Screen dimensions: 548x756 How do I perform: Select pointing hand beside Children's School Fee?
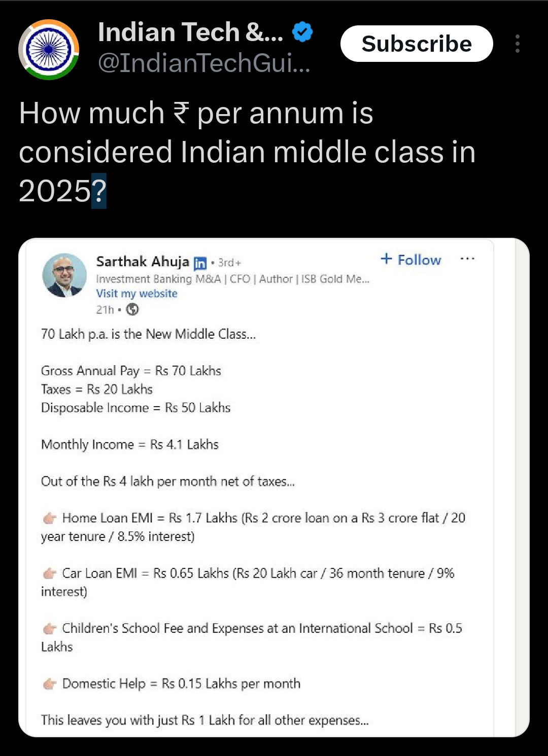tap(49, 629)
